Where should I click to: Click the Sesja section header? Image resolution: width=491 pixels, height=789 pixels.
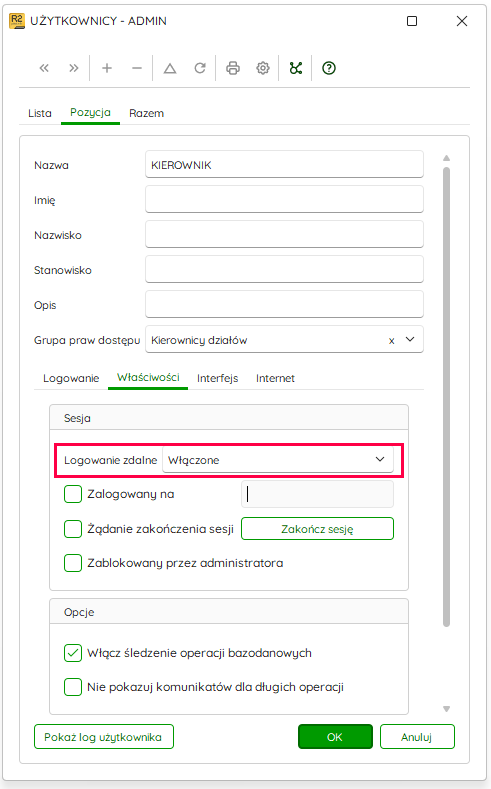pyautogui.click(x=229, y=418)
